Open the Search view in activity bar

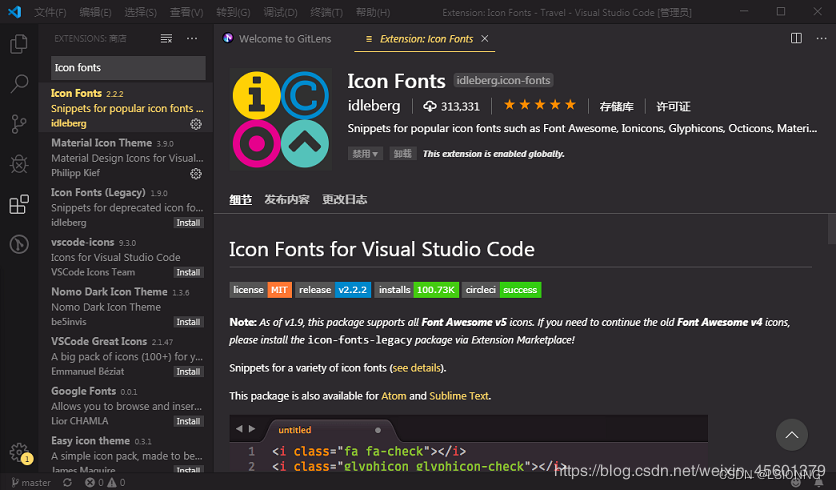point(19,84)
